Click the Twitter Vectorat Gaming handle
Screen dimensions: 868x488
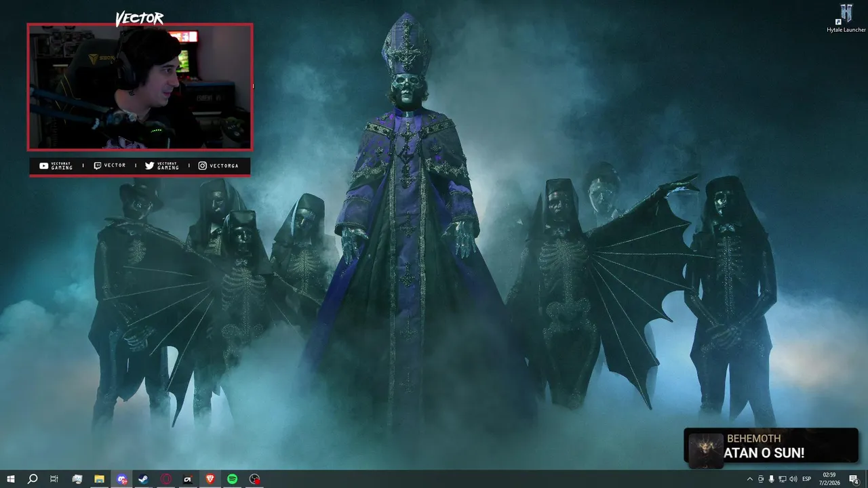tap(162, 166)
